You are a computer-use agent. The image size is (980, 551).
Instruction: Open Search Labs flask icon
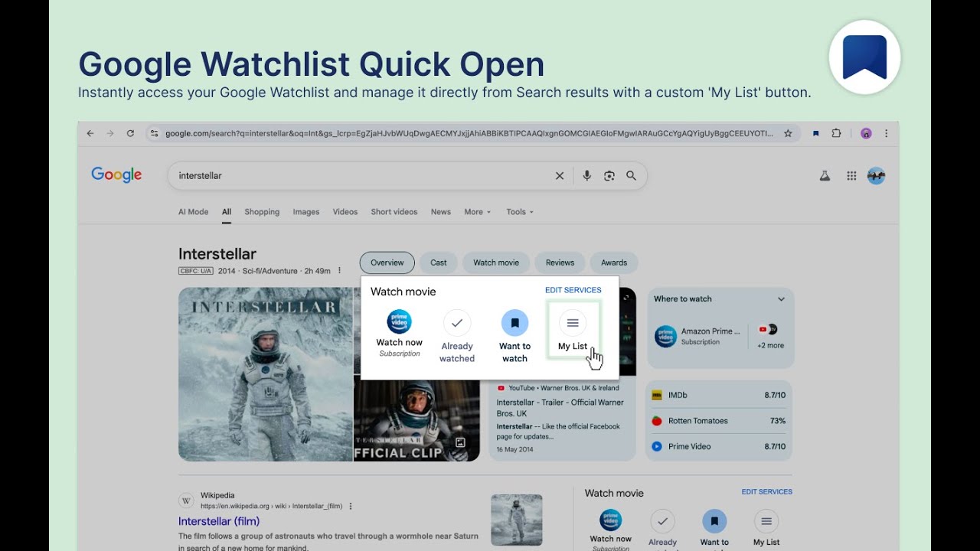[825, 175]
